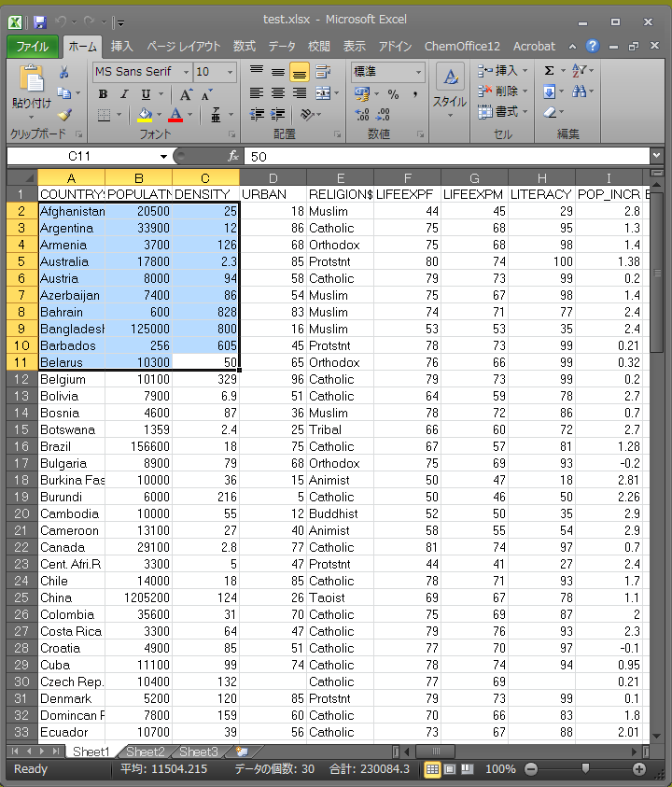Viewport: 672px width, 787px height.
Task: Click the Copy icon
Action: coord(63,92)
